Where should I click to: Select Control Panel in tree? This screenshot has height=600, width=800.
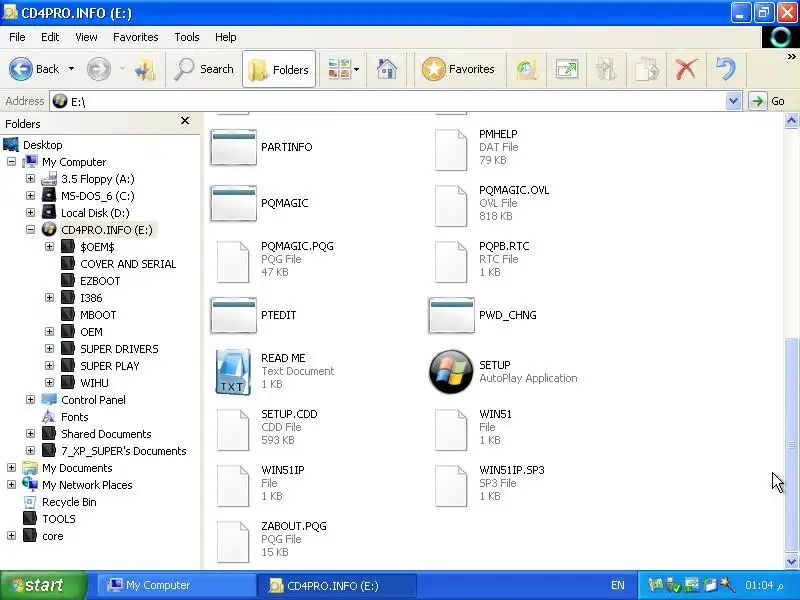(93, 400)
